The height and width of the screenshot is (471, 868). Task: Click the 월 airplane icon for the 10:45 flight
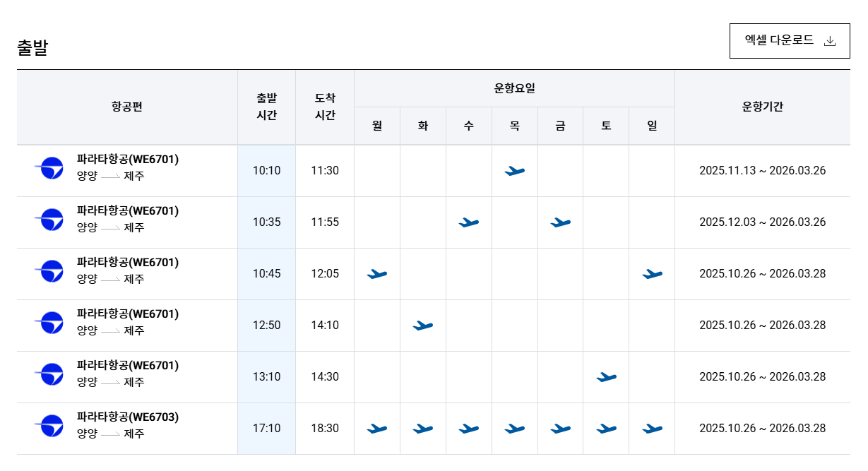click(x=377, y=273)
